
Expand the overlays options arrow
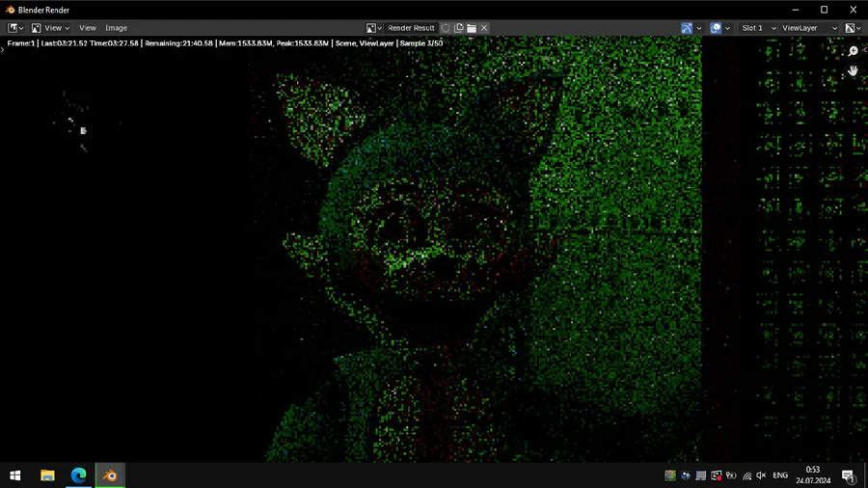coord(728,28)
